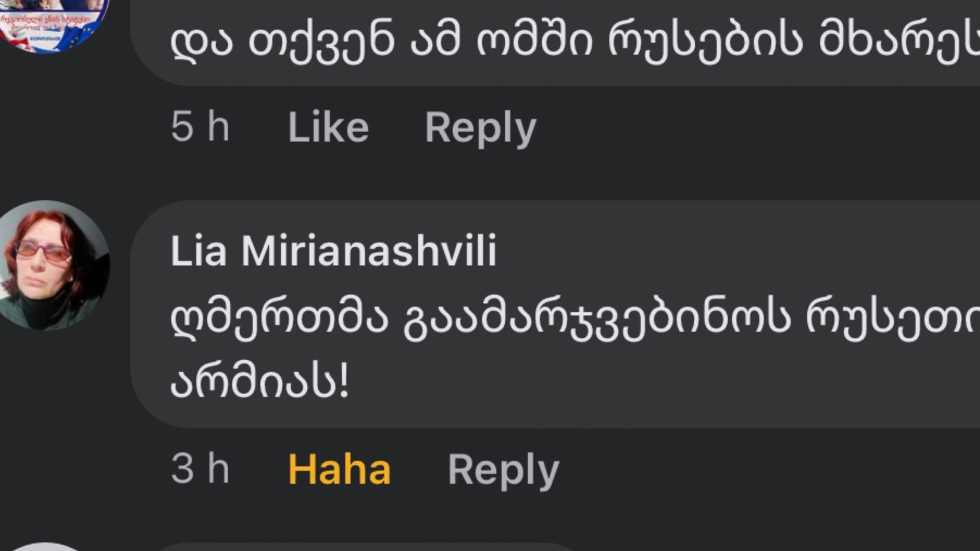This screenshot has height=551, width=980.
Task: Open the 5 h timestamp link
Action: pos(200,127)
